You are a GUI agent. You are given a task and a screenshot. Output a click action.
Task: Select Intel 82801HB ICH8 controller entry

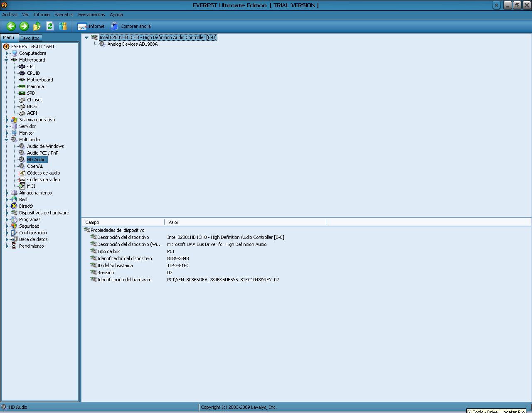tap(158, 37)
